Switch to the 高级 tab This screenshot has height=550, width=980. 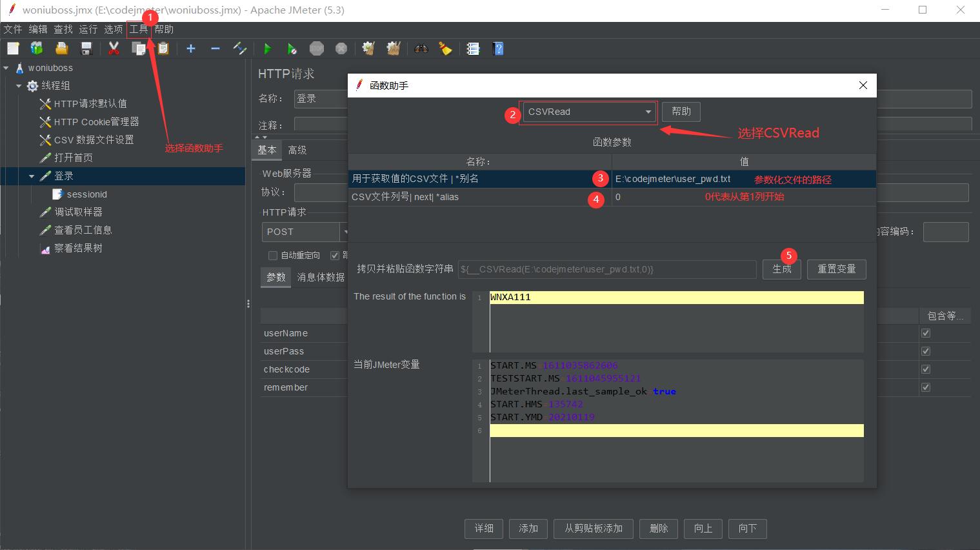(297, 150)
